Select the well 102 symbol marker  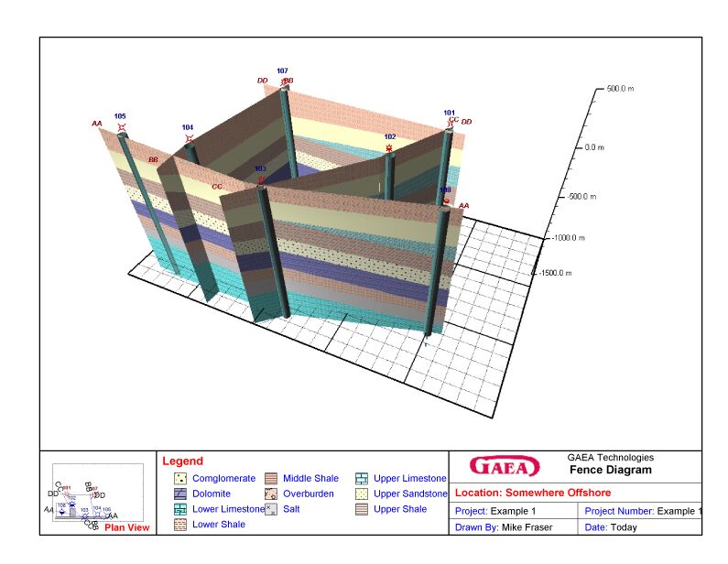pos(389,147)
